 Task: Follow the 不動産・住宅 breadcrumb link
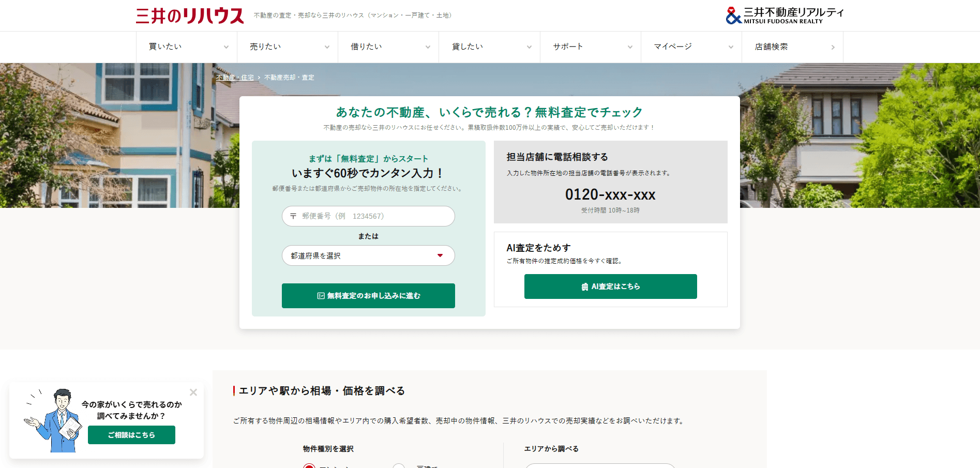(235, 78)
